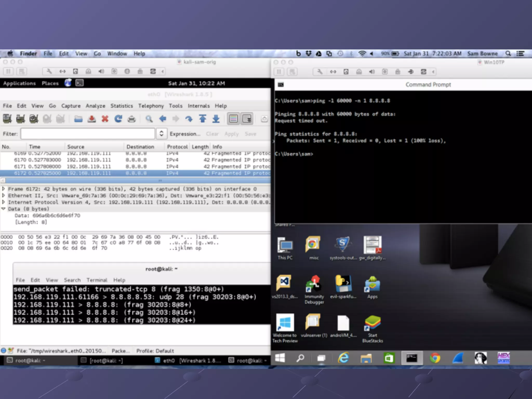Image resolution: width=532 pixels, height=399 pixels.
Task: Click the Chrome icon in Windows taskbar
Action: [435, 358]
